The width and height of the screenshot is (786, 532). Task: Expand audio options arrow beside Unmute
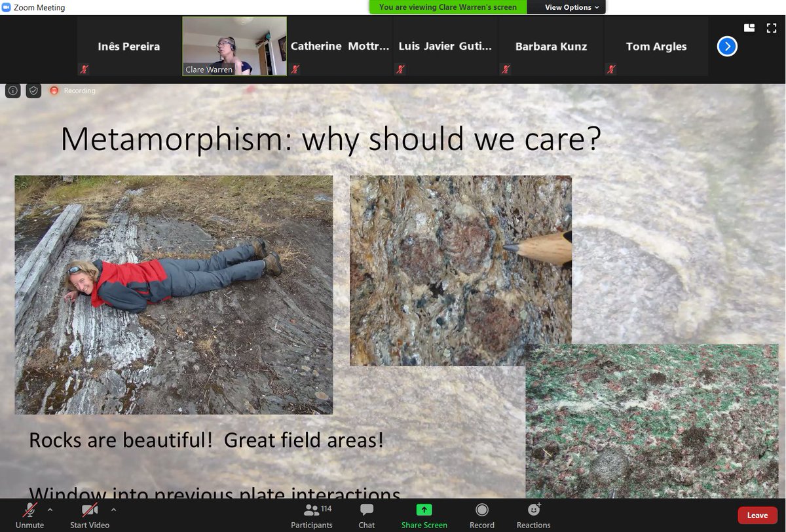coord(50,509)
